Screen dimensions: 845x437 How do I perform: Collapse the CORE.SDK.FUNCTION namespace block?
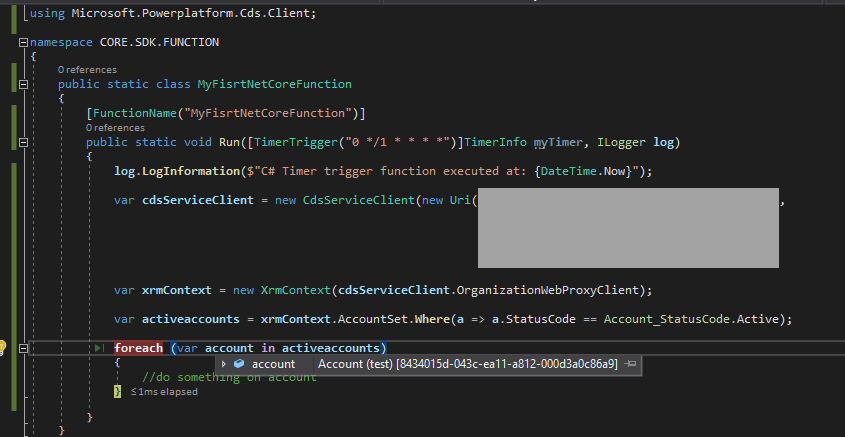coord(23,42)
